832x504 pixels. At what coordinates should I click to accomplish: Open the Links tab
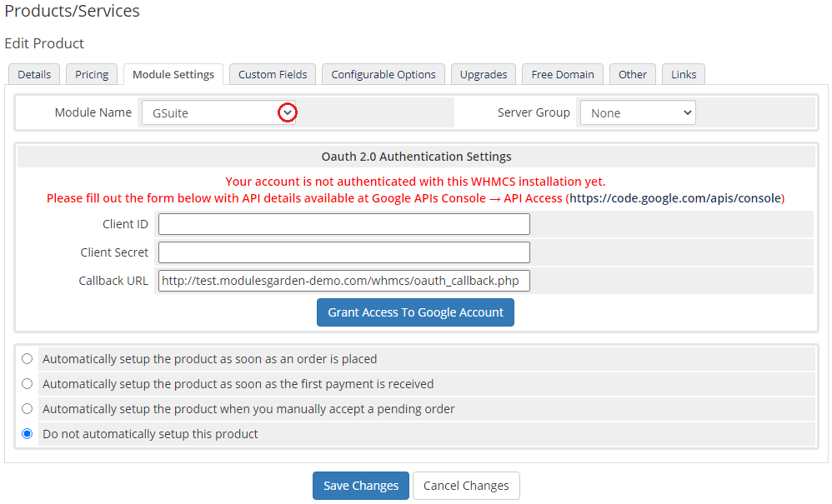(x=684, y=74)
